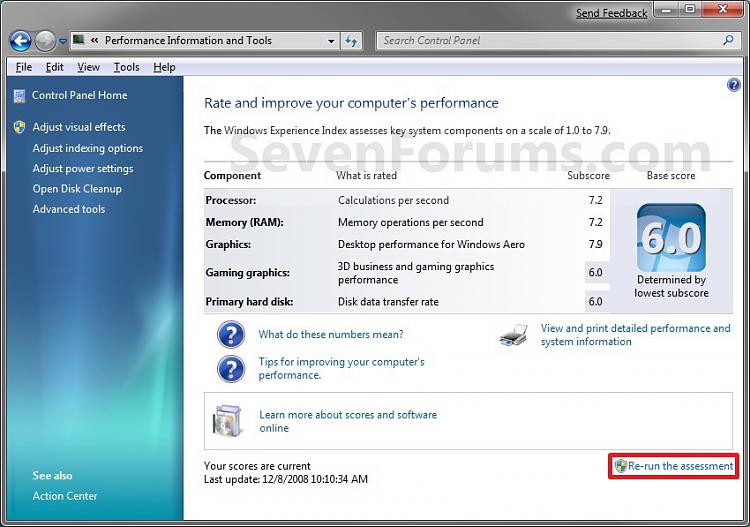Close the Performance Information window
Viewport: 750px width, 527px height.
[x=722, y=9]
